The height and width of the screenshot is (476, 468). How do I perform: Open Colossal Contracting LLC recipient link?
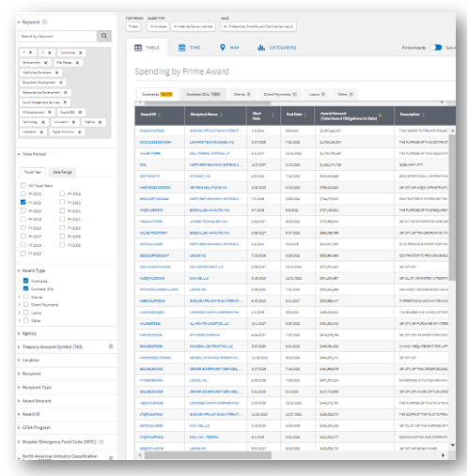(x=211, y=346)
